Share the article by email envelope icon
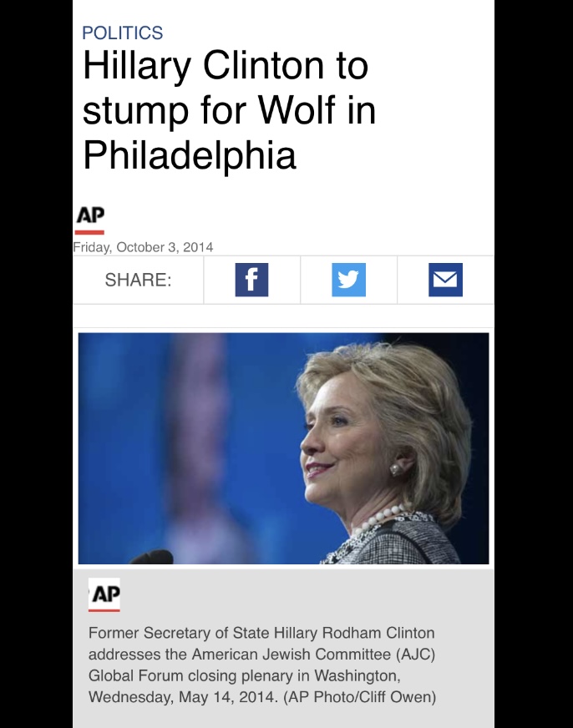 click(x=445, y=280)
